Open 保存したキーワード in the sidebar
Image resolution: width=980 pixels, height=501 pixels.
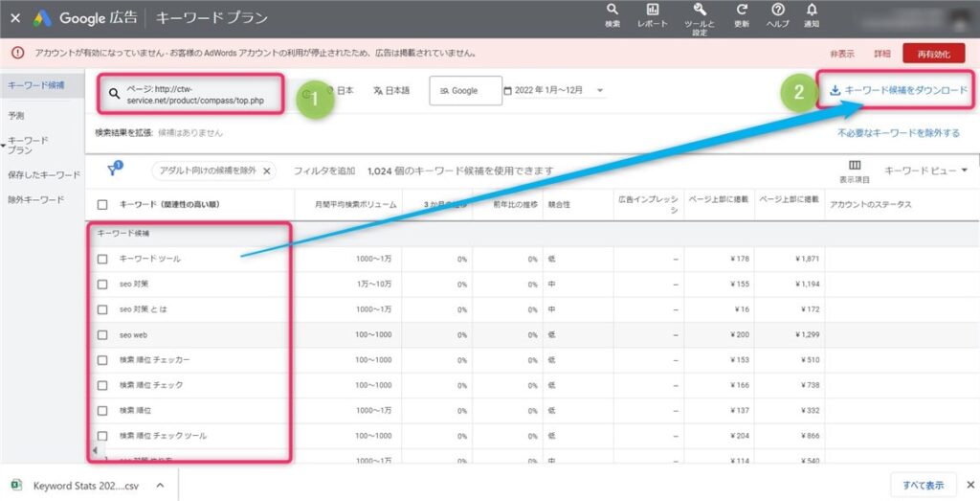[44, 175]
